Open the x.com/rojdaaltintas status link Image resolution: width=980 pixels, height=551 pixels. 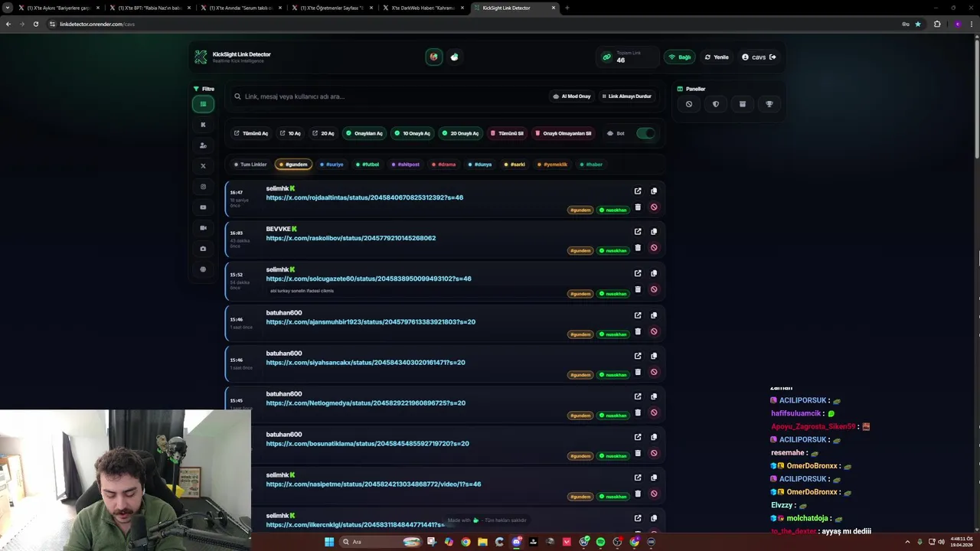(364, 197)
